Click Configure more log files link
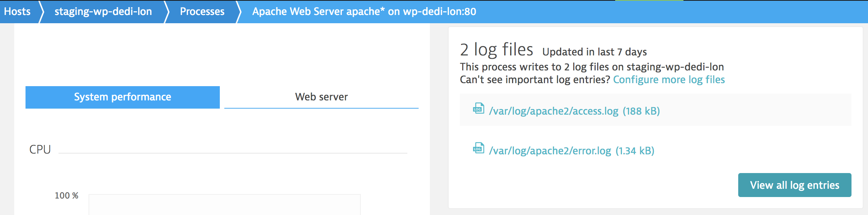Image resolution: width=868 pixels, height=215 pixels. coord(669,80)
